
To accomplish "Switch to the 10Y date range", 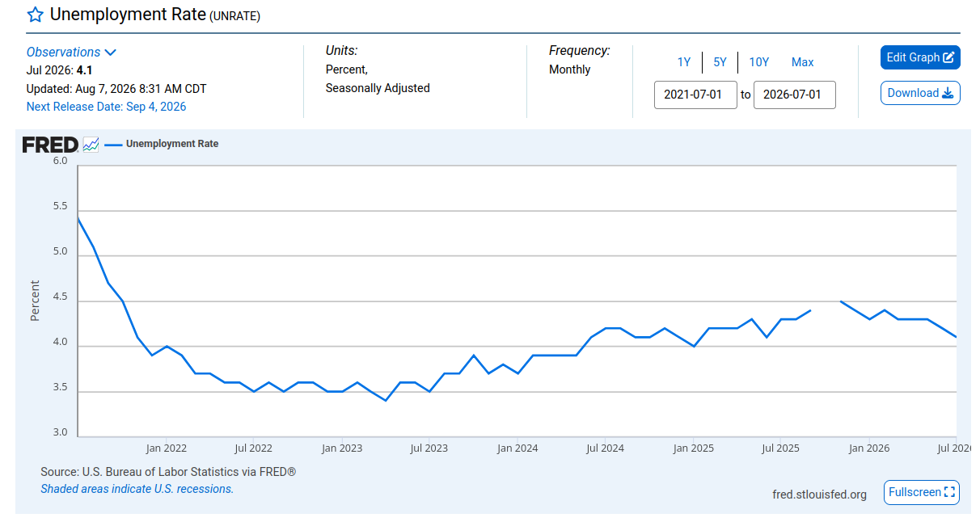I will [758, 62].
